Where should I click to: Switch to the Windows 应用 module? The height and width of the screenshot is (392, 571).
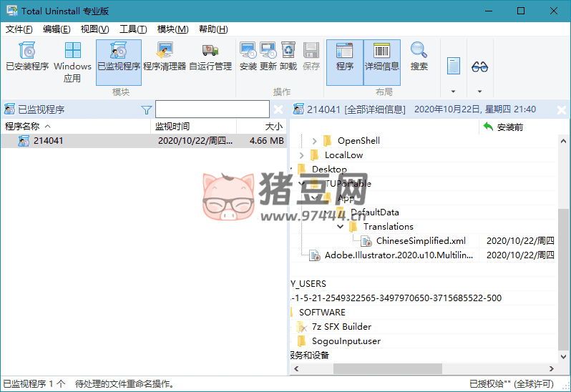click(x=72, y=61)
